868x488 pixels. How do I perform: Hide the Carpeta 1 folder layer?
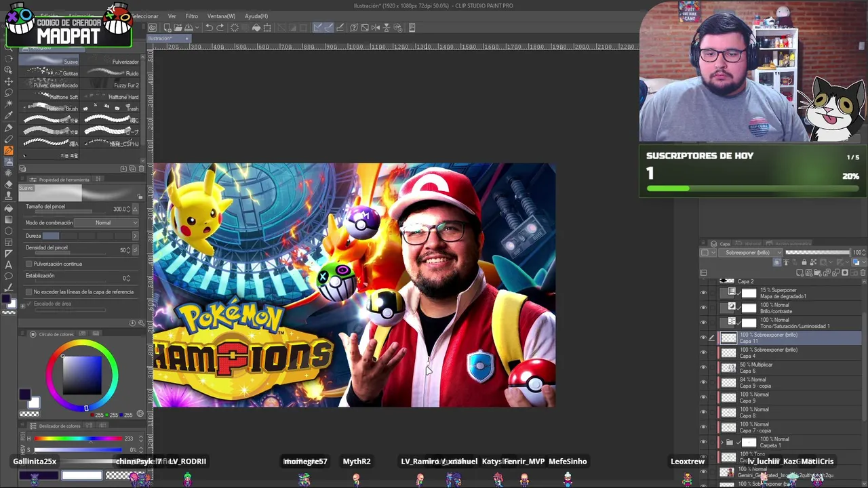(703, 442)
